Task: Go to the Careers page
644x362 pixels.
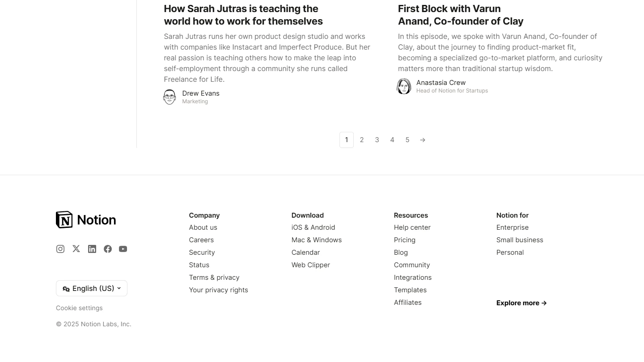Action: click(201, 240)
